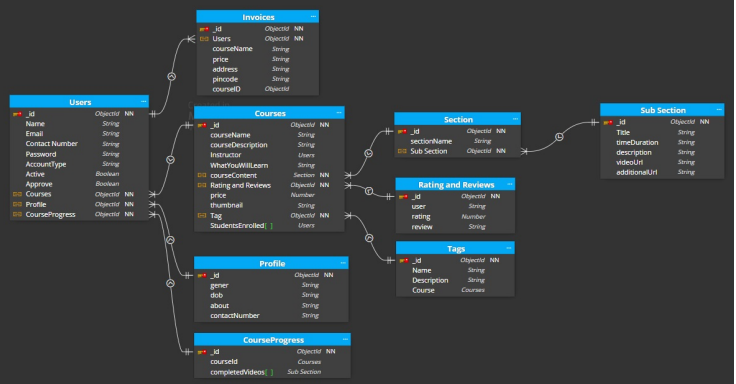
Task: Select the Users _id primary key icon
Action: point(17,114)
